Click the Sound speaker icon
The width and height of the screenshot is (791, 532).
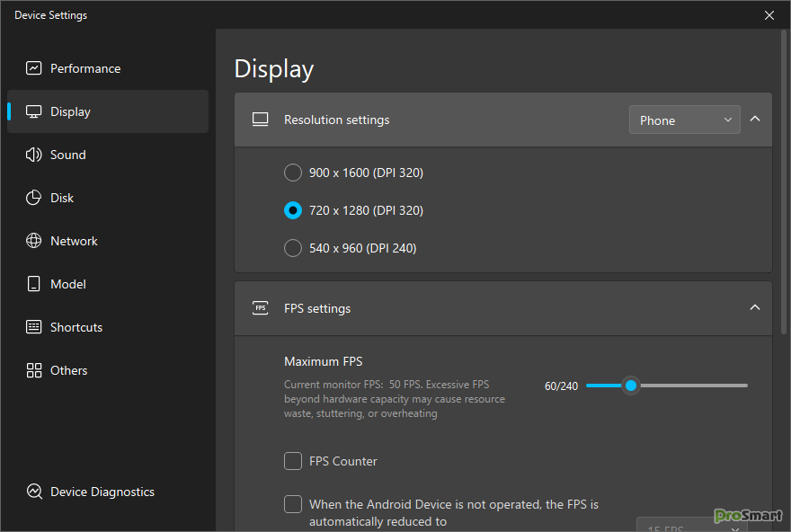[34, 155]
